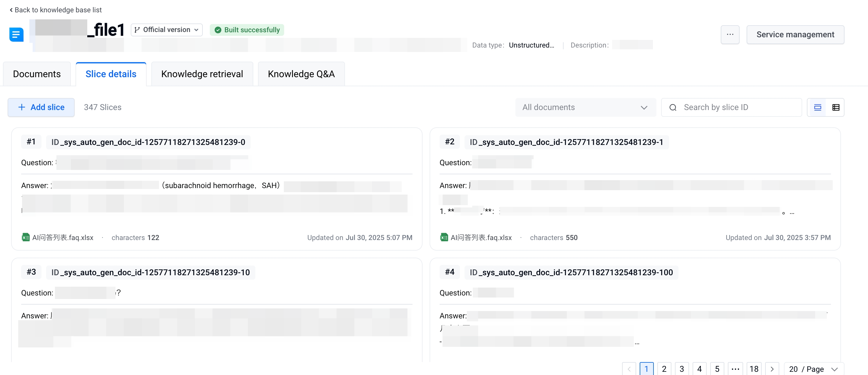Switch to table grid view

836,107
